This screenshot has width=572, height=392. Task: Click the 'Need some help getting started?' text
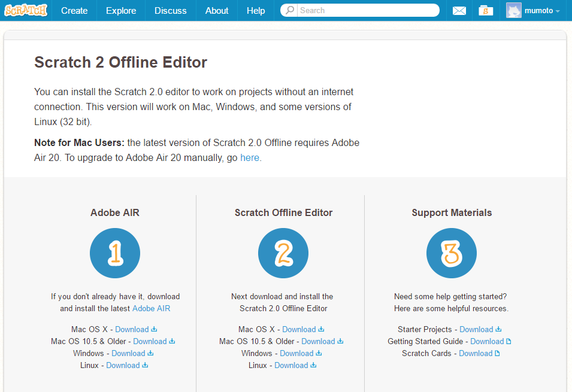[450, 296]
